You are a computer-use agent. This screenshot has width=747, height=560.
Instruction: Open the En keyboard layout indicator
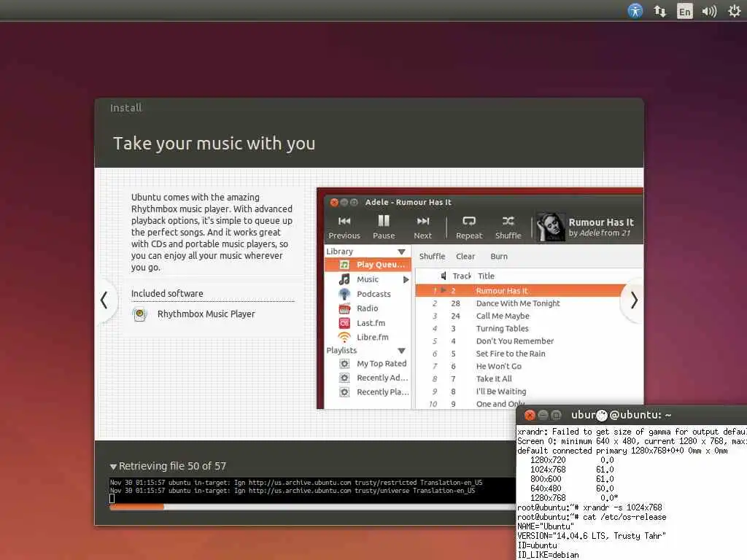[684, 12]
